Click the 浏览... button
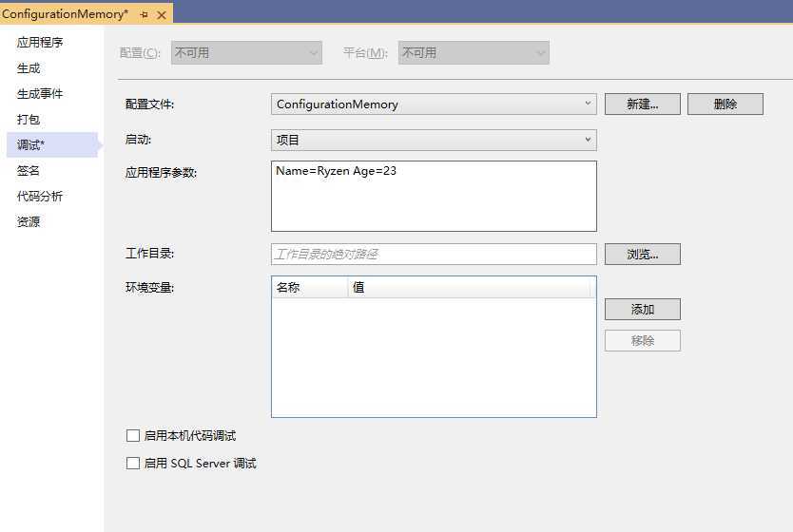This screenshot has height=532, width=793. (642, 255)
